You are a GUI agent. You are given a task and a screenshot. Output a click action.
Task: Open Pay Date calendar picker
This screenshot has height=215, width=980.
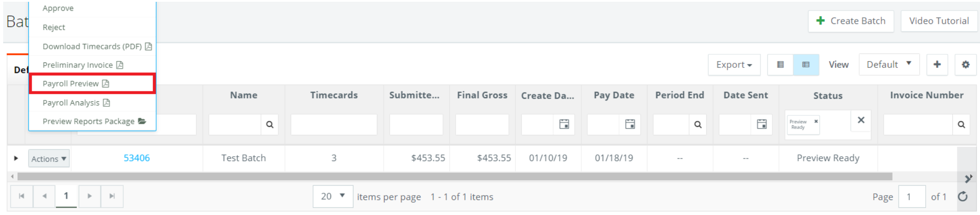(630, 124)
